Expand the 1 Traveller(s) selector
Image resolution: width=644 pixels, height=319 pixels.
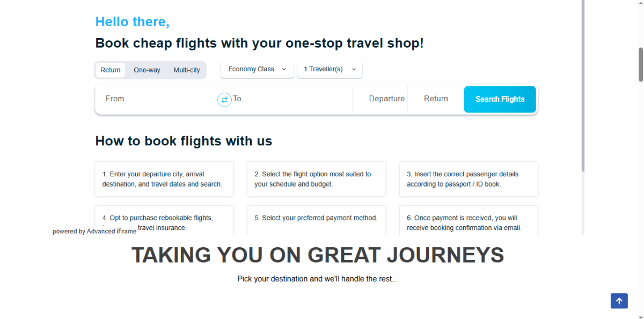pos(330,69)
